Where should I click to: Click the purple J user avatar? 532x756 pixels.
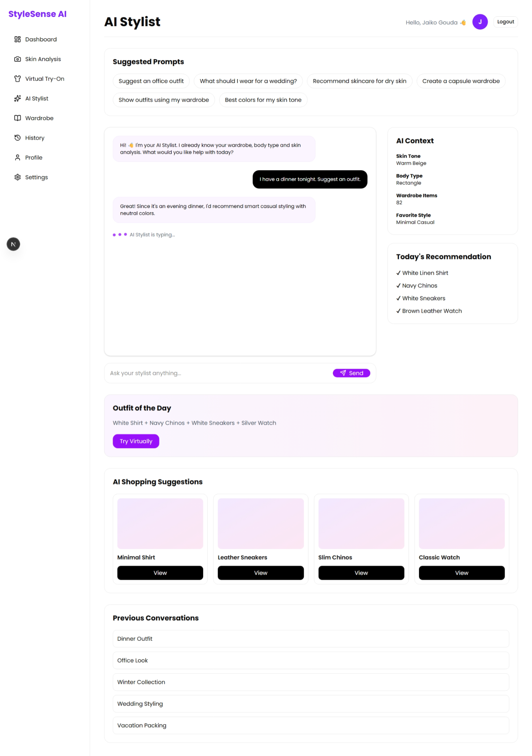tap(480, 22)
